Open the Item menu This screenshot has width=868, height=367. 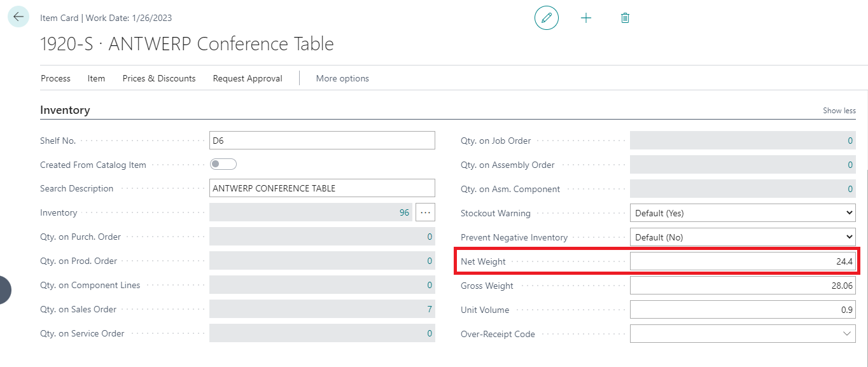point(96,78)
